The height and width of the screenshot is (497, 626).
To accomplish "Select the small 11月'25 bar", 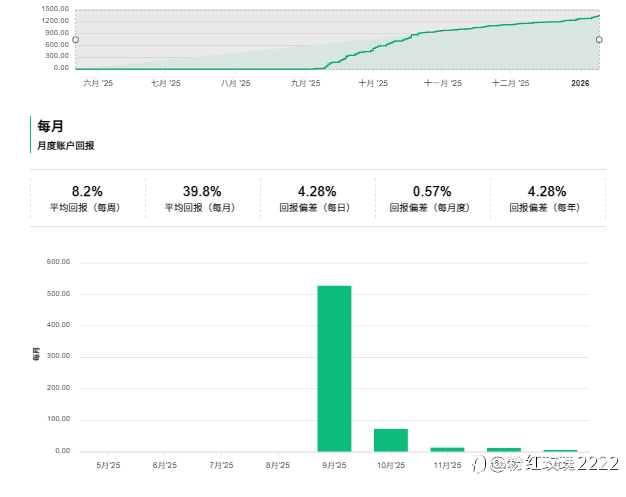I will tap(447, 449).
